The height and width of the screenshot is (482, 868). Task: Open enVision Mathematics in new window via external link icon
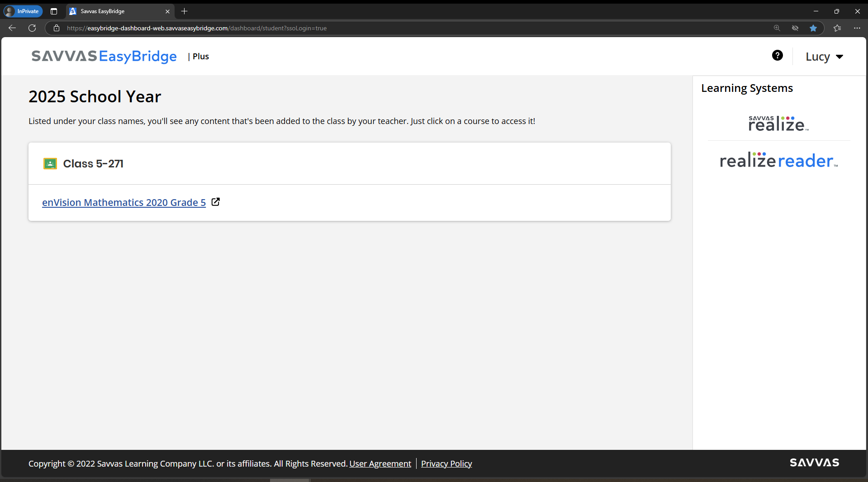(216, 202)
